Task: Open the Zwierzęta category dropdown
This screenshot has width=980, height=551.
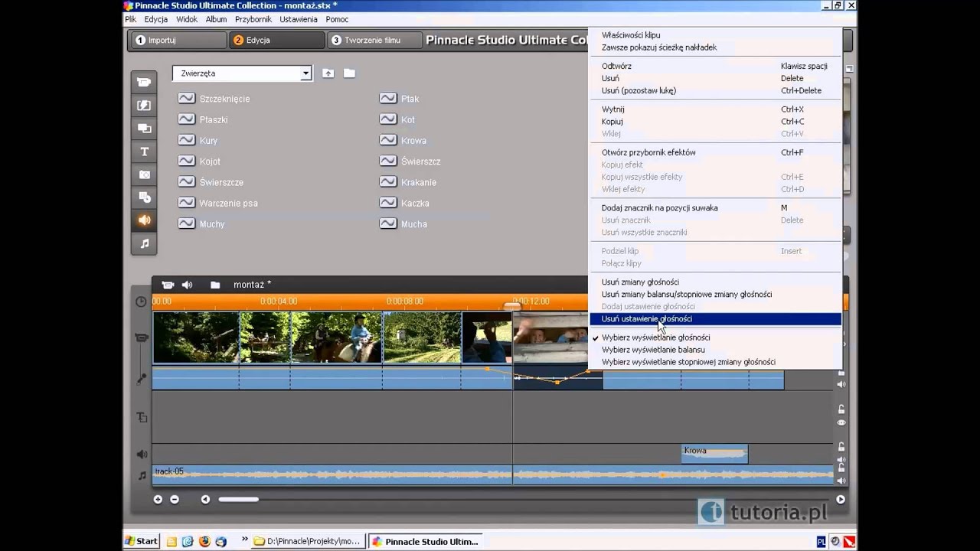Action: pyautogui.click(x=305, y=73)
